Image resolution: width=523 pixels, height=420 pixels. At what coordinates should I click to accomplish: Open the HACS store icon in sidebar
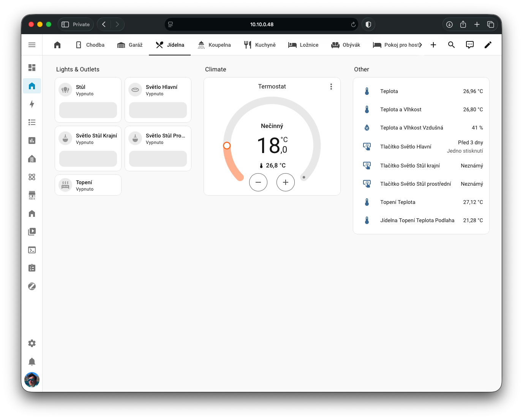click(32, 195)
